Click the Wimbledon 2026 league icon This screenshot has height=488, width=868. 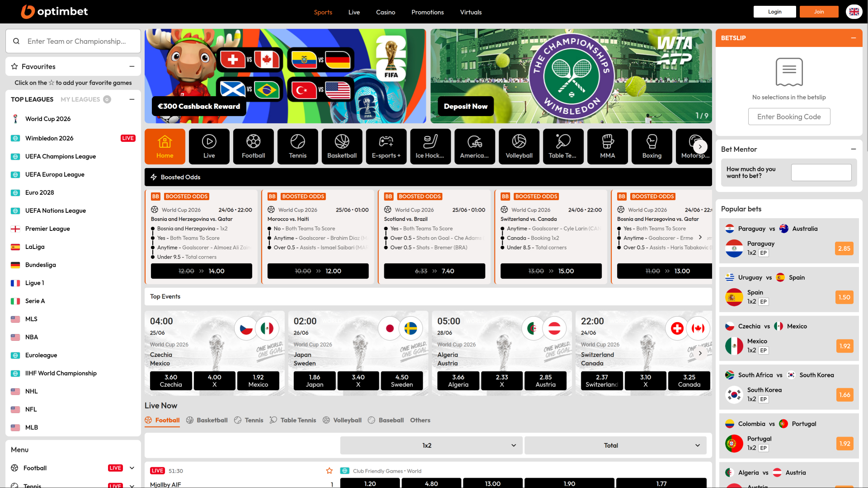15,138
